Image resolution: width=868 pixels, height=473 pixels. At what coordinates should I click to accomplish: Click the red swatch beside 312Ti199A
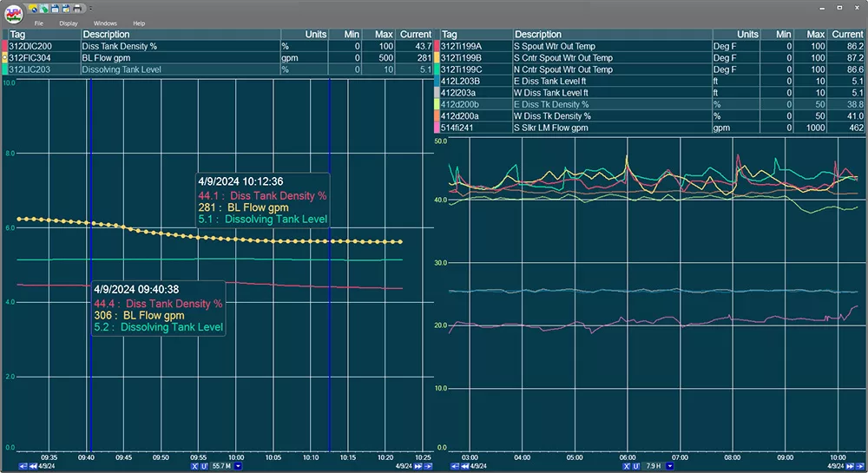437,46
